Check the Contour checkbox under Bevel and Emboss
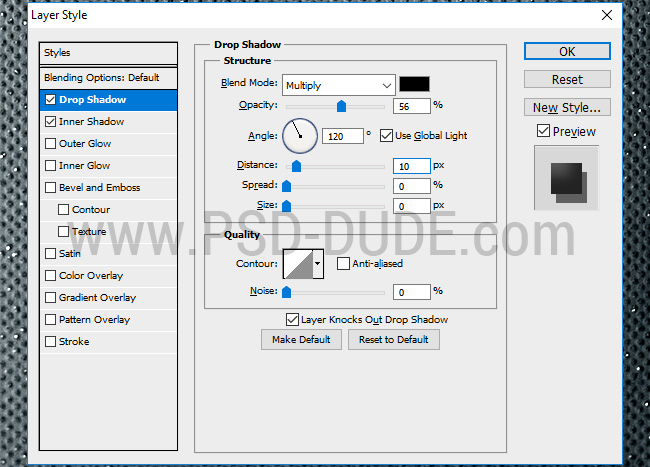The width and height of the screenshot is (650, 467). (63, 210)
